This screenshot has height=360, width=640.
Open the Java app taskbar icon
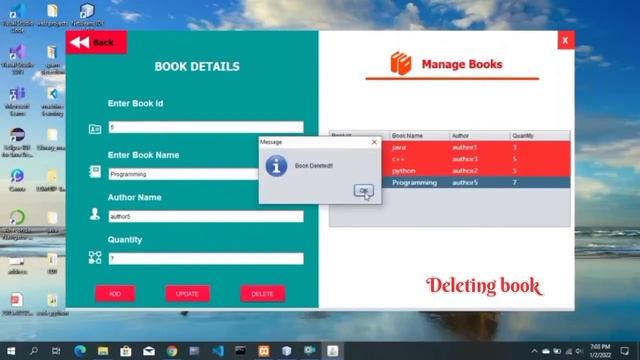[x=332, y=351]
